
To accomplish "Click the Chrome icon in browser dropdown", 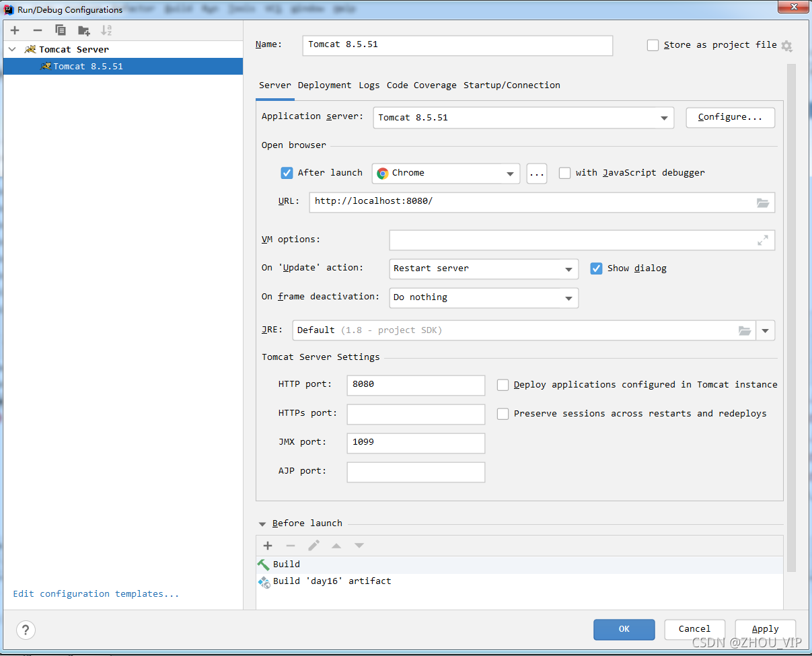I will (383, 173).
